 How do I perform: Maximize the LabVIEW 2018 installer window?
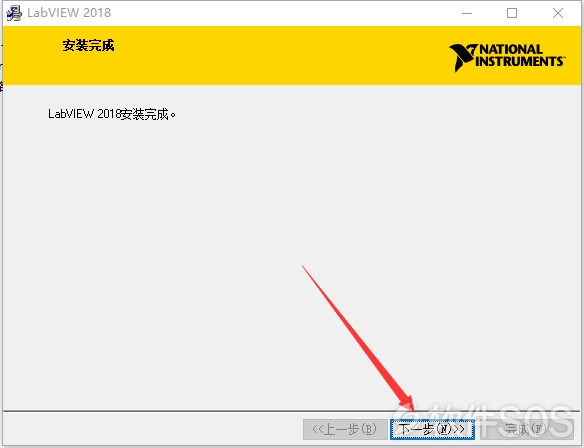(512, 13)
